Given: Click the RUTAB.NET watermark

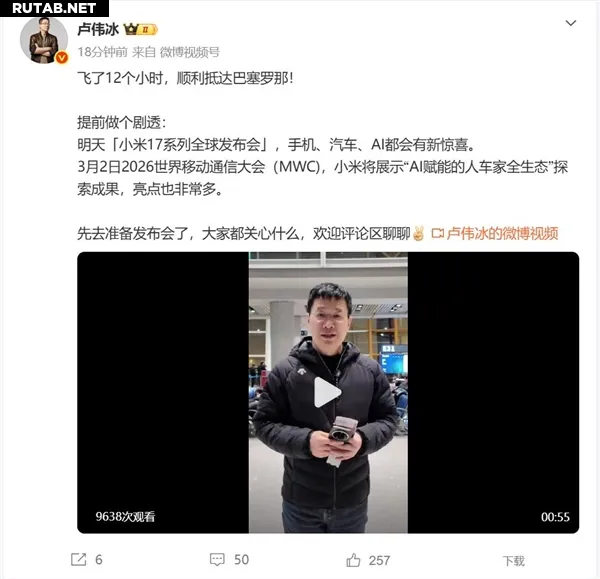Looking at the screenshot, I should [x=54, y=8].
